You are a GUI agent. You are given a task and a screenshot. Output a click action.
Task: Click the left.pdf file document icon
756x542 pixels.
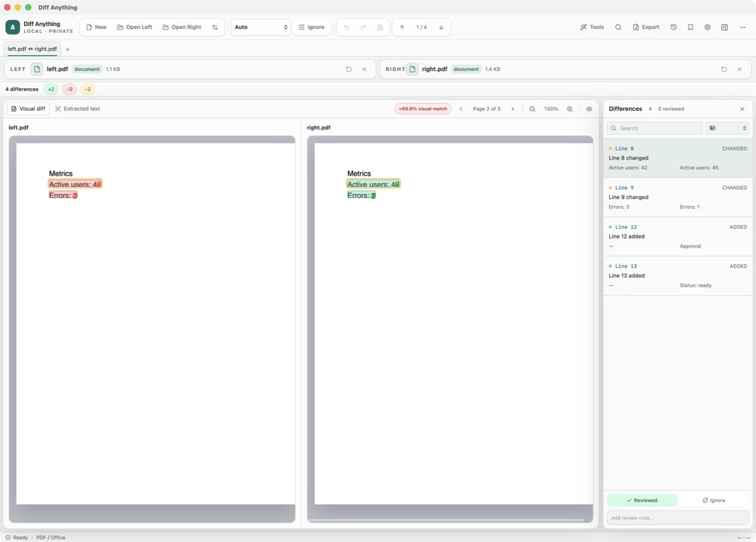click(x=37, y=69)
